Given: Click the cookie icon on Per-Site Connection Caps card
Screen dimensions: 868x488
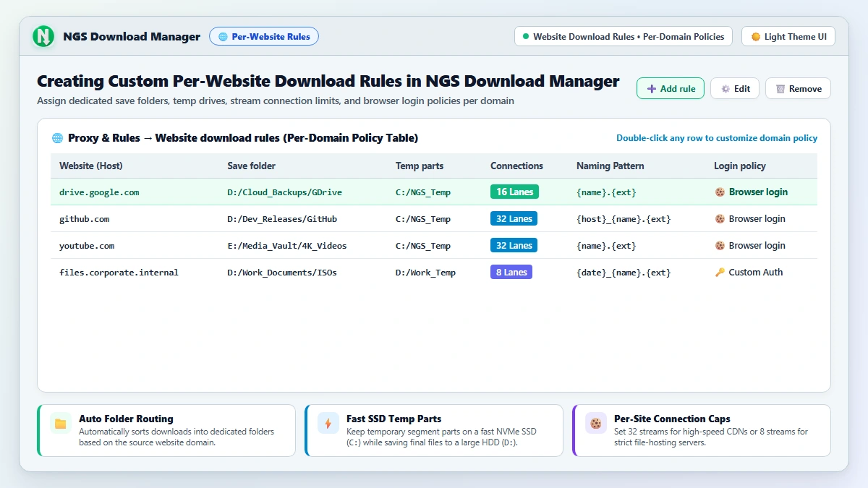Looking at the screenshot, I should [x=596, y=424].
